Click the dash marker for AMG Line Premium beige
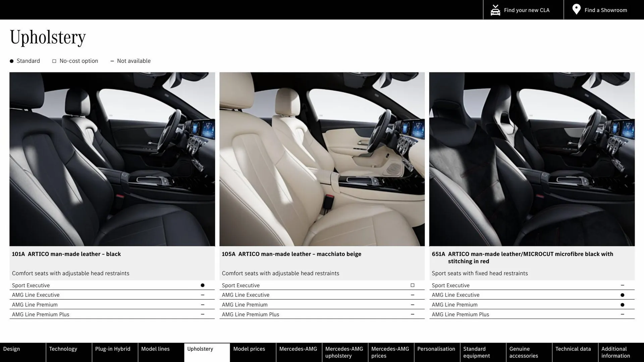Screen dimensions: 644x362 point(412,304)
